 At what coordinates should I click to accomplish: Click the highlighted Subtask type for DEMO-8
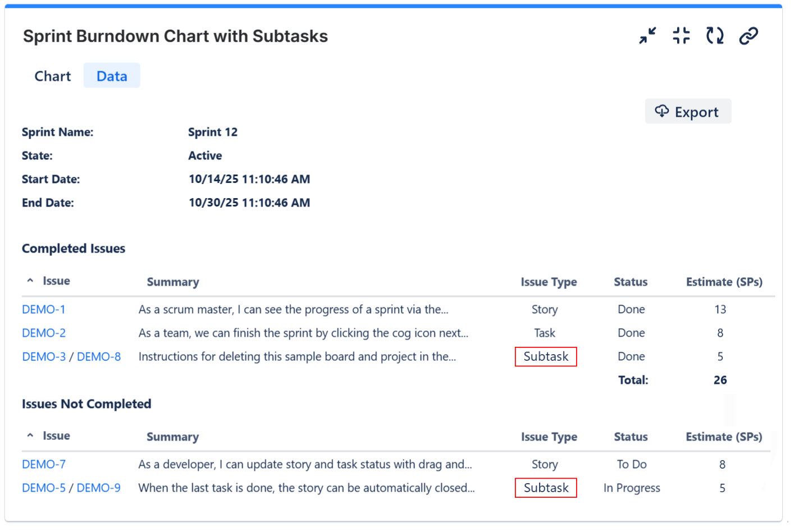[545, 356]
